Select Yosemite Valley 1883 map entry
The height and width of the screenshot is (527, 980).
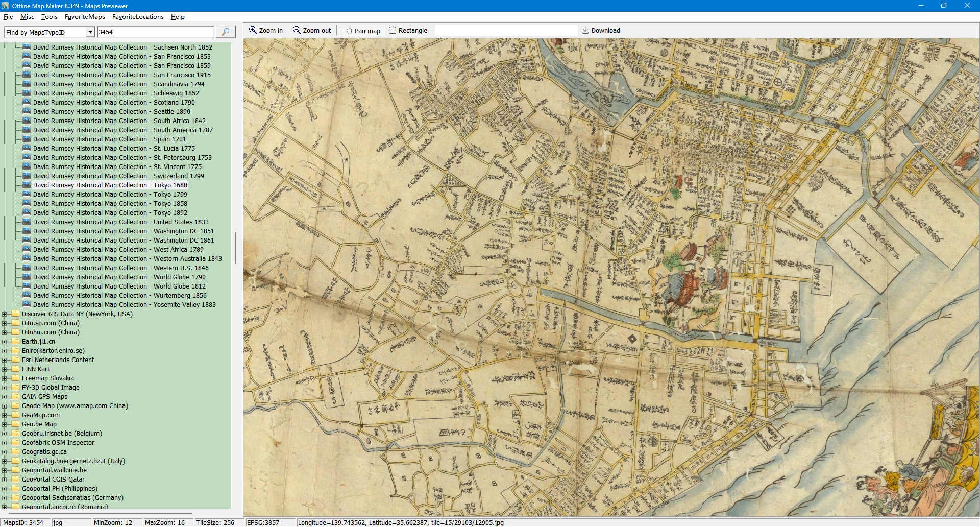pos(124,305)
